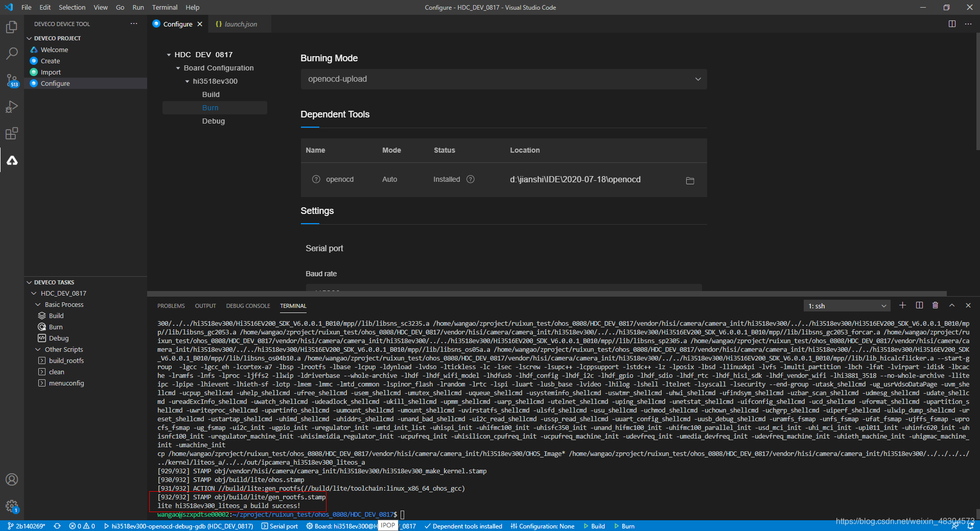The height and width of the screenshot is (531, 980).
Task: Collapse the HDC DEV 0817 config tree
Action: point(169,55)
